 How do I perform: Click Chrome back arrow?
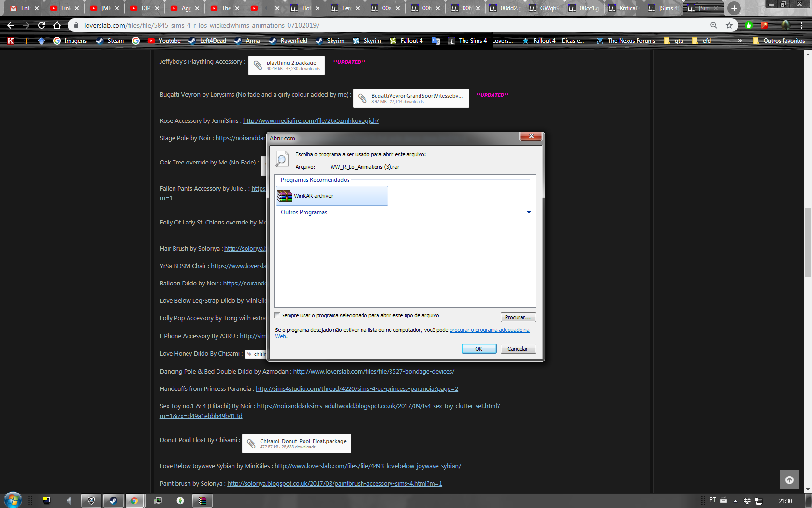11,25
